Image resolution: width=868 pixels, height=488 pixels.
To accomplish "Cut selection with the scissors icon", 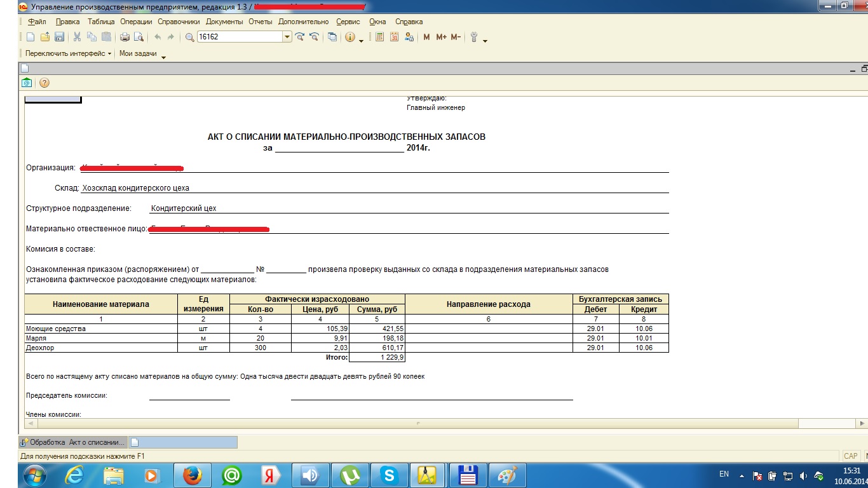I will pyautogui.click(x=77, y=37).
